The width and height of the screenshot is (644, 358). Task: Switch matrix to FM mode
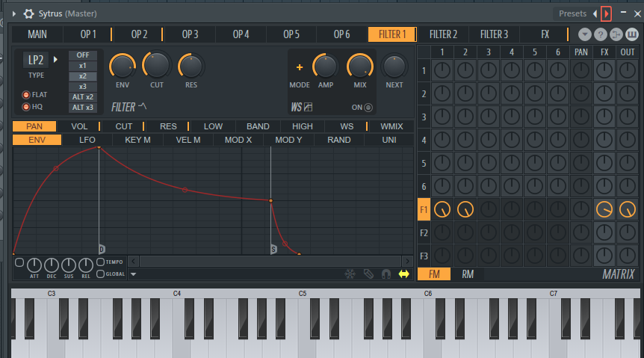(x=434, y=274)
